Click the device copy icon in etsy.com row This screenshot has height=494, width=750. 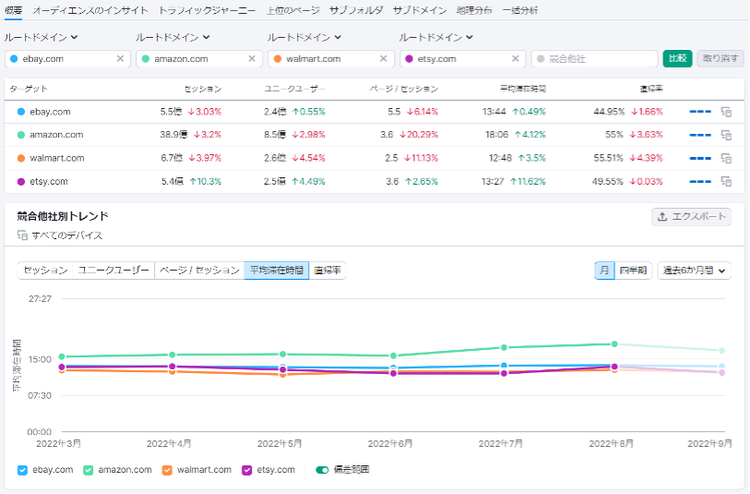tap(726, 181)
